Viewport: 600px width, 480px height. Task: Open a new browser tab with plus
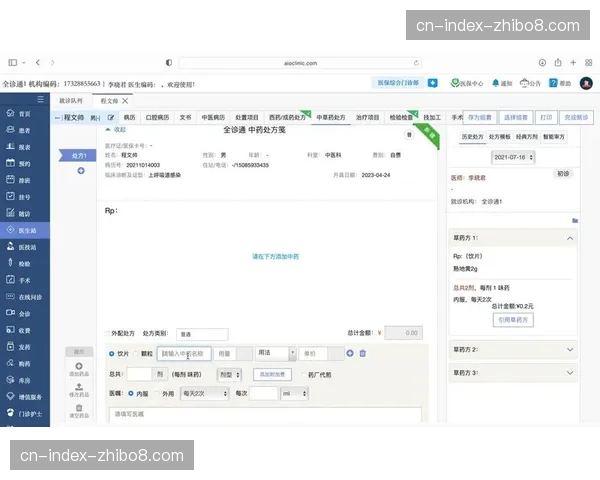pyautogui.click(x=573, y=62)
